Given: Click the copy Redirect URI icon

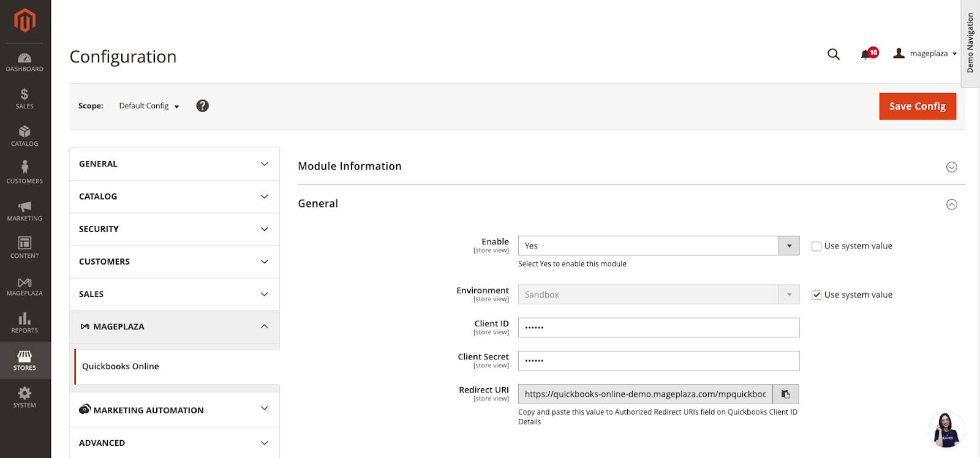Looking at the screenshot, I should click(786, 394).
